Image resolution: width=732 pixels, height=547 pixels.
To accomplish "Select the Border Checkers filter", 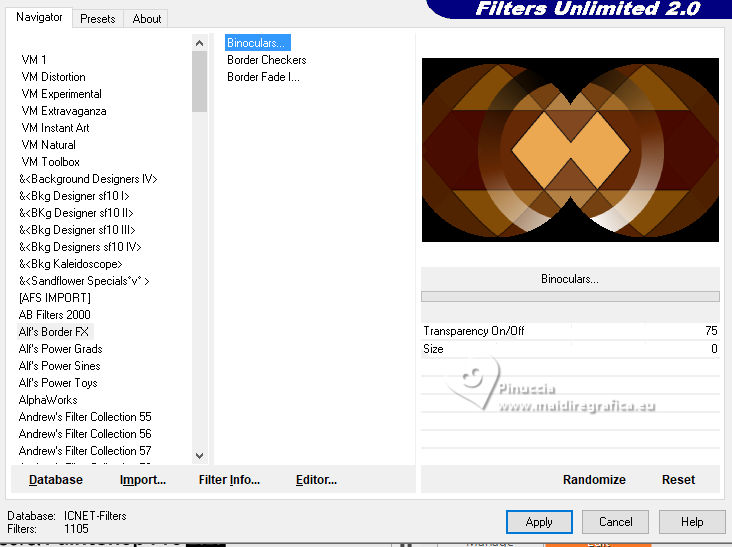I will (x=267, y=60).
